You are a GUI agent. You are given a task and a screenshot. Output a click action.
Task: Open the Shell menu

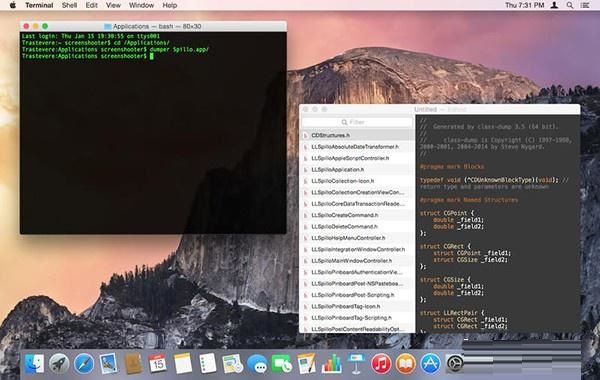tap(69, 5)
